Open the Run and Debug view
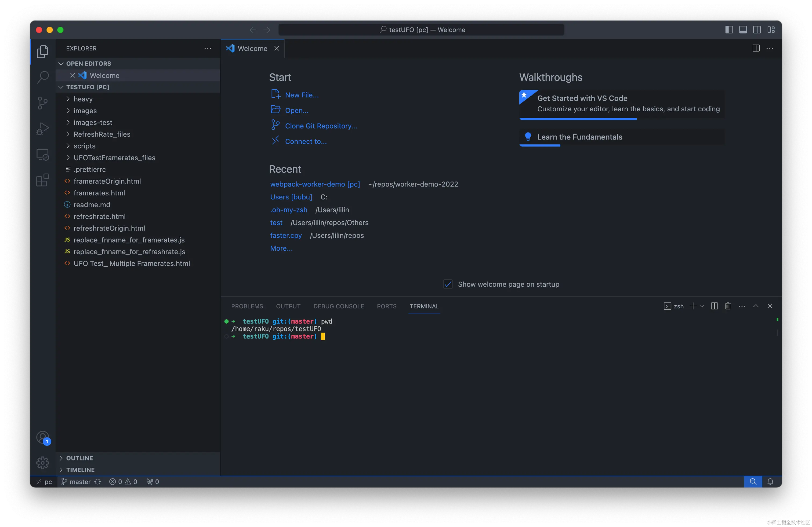Screen dimensions: 812x527 tap(42, 129)
